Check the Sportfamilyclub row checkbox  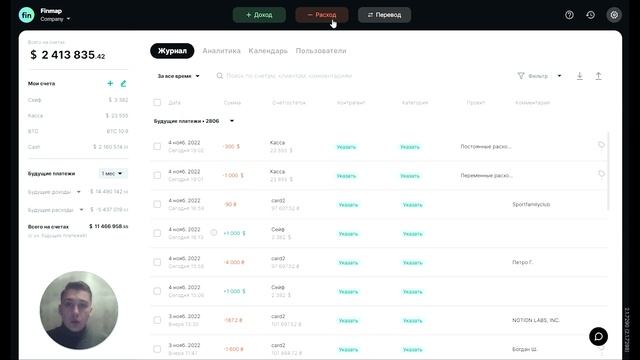click(x=157, y=204)
